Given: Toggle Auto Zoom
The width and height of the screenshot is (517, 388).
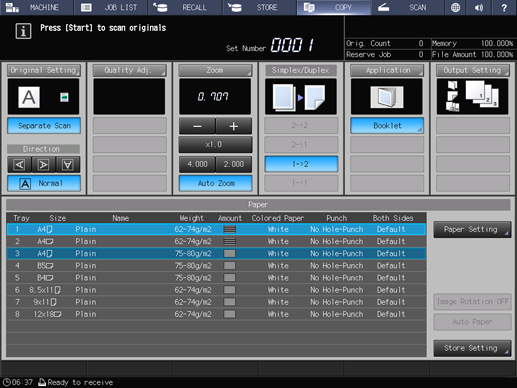Looking at the screenshot, I should (x=216, y=183).
